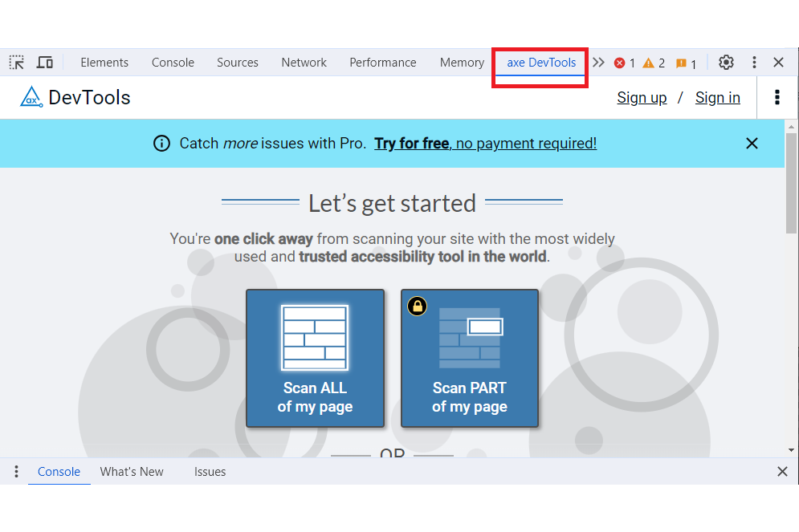799x532 pixels.
Task: Follow the Sign up link
Action: coord(642,97)
